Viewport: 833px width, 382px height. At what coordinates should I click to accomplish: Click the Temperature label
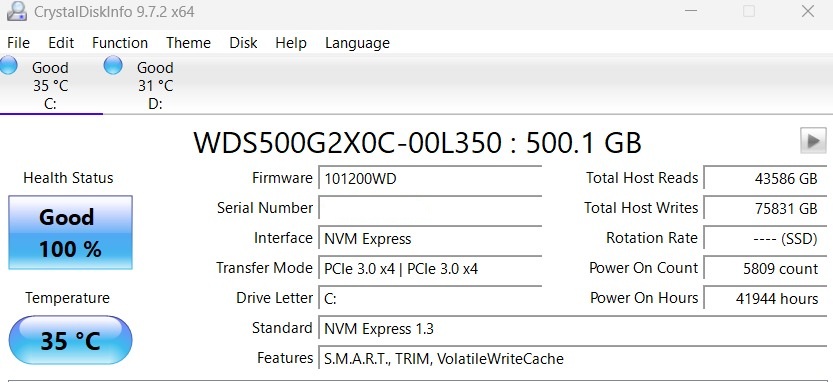click(67, 298)
